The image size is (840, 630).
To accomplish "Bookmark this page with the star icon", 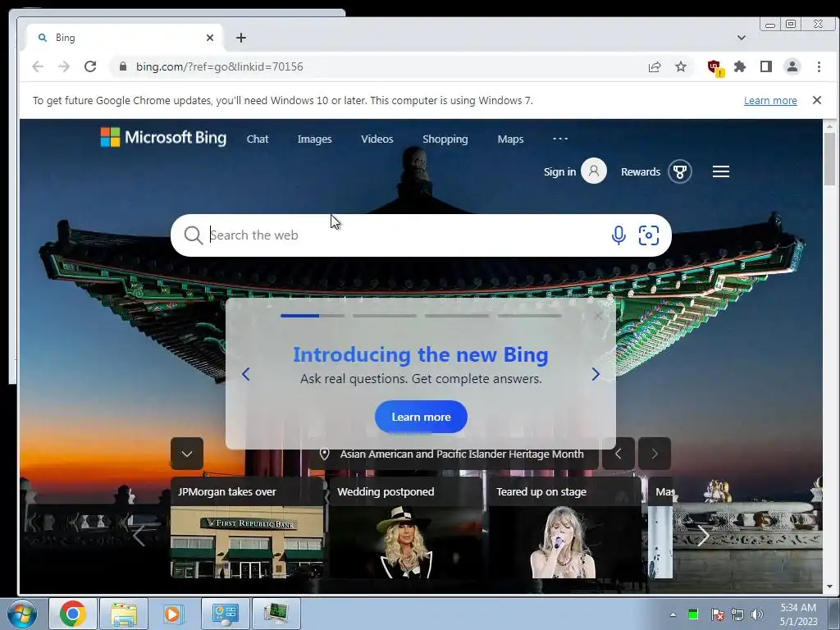I will [680, 66].
